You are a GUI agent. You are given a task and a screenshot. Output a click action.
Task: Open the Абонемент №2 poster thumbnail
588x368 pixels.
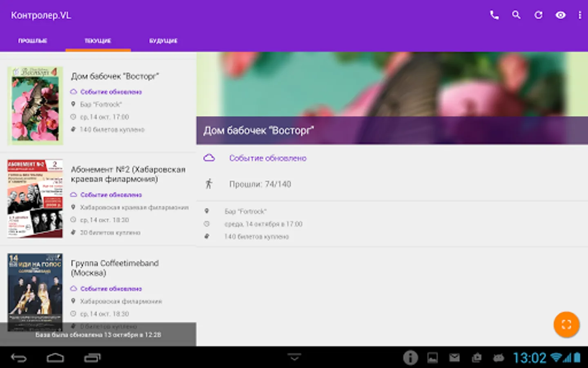pos(35,199)
